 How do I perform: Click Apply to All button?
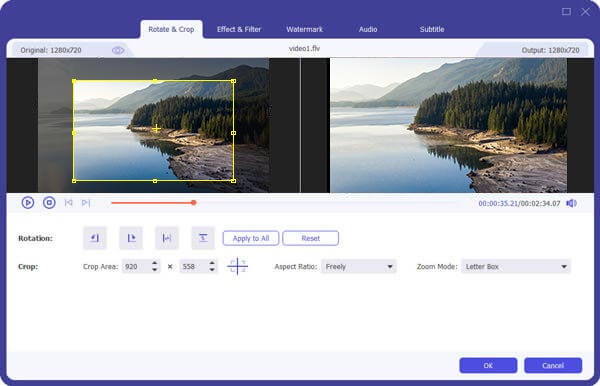click(251, 238)
